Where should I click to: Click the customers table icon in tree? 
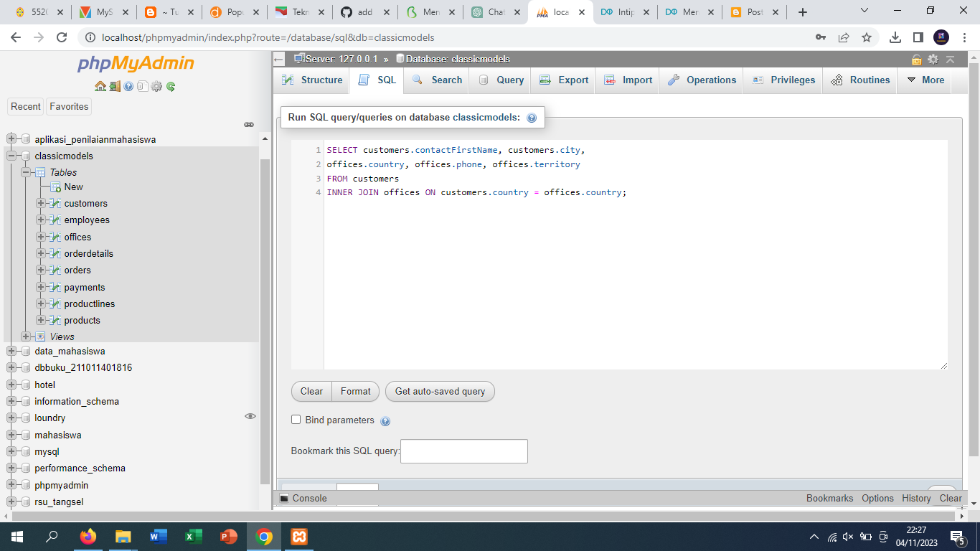click(x=55, y=204)
